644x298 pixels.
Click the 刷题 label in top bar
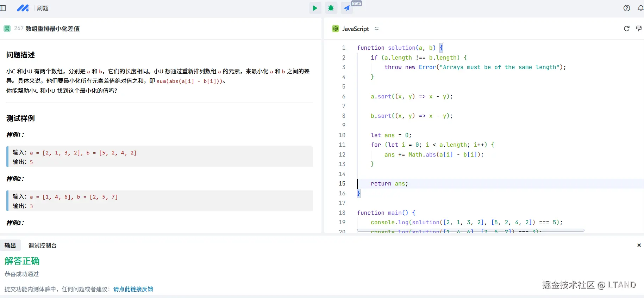(43, 8)
